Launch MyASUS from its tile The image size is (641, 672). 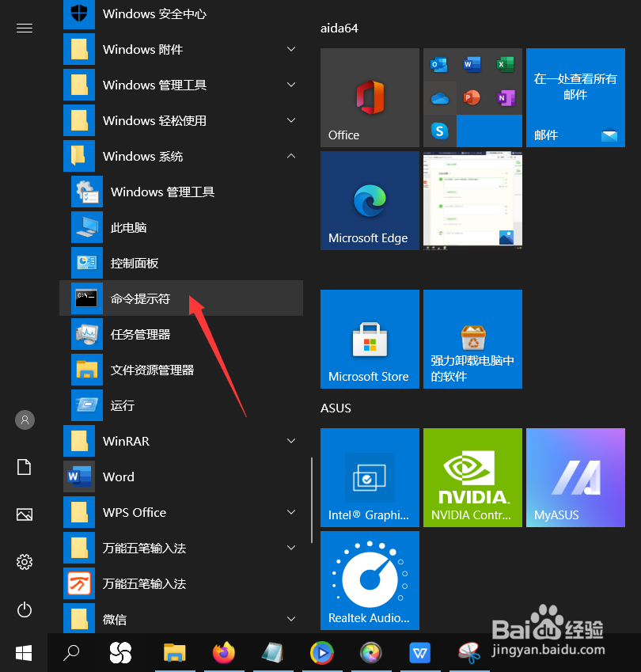(575, 477)
